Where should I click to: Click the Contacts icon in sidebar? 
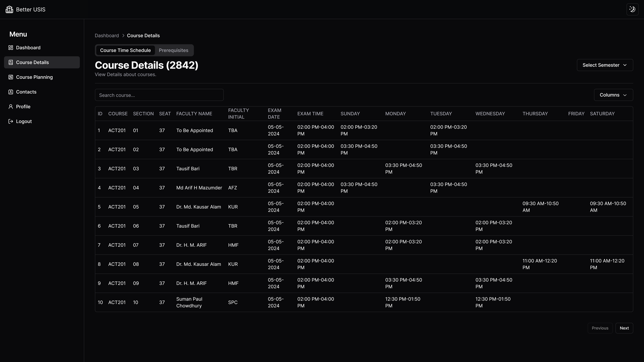(11, 92)
